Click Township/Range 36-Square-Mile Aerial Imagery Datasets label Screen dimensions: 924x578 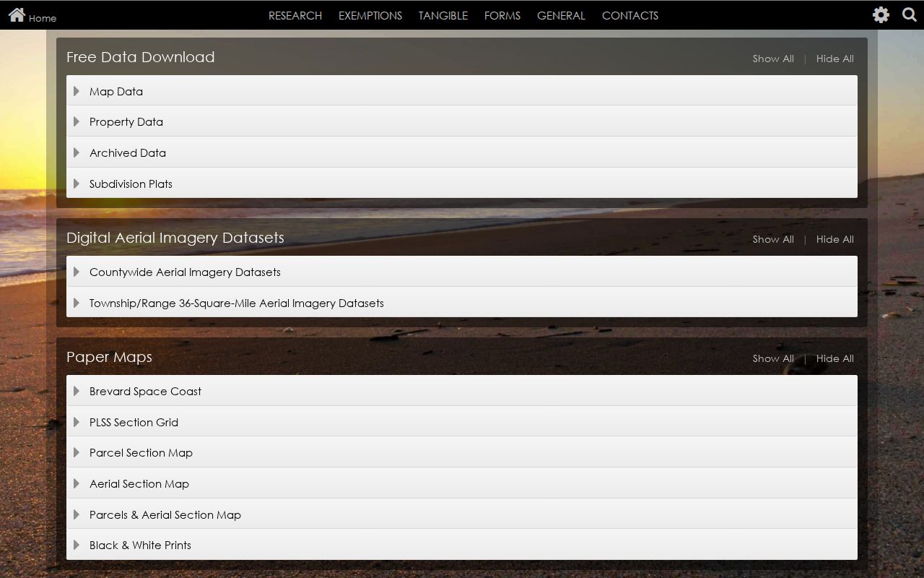pos(237,303)
